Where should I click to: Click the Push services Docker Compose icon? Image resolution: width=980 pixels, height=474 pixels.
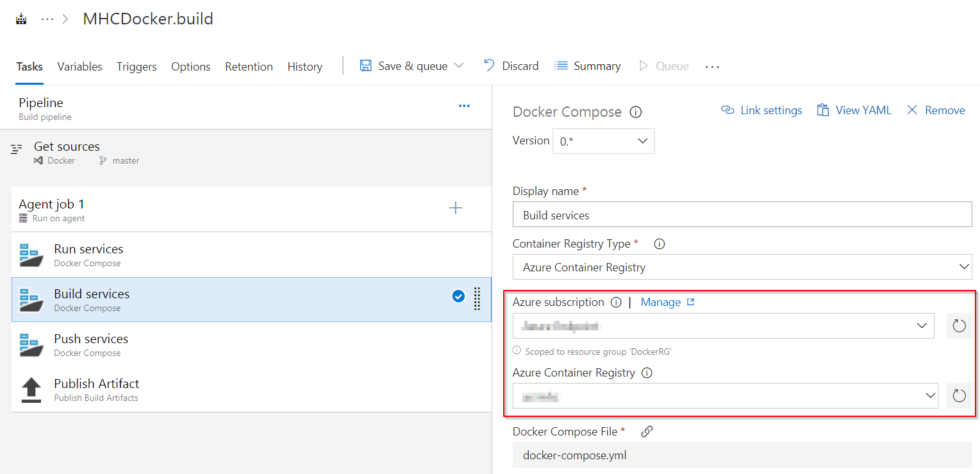31,344
